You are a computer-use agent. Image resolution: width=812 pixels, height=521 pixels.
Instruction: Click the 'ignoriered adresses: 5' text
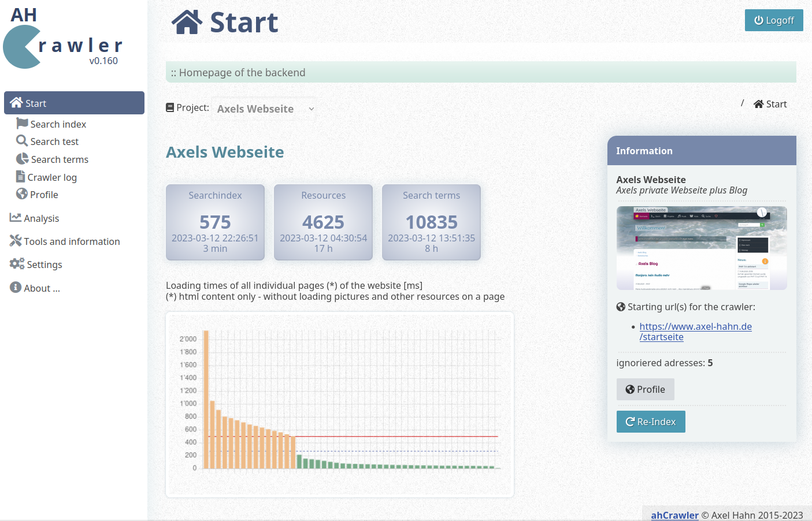(665, 363)
